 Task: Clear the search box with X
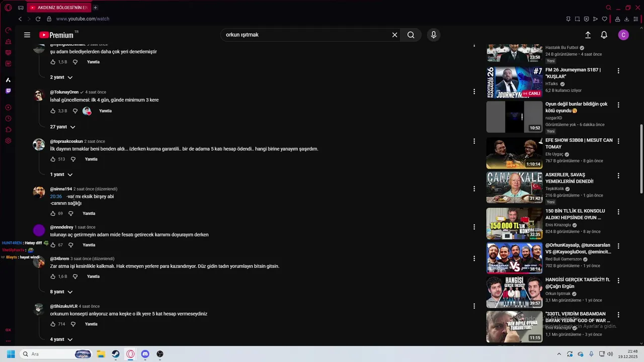click(x=395, y=35)
